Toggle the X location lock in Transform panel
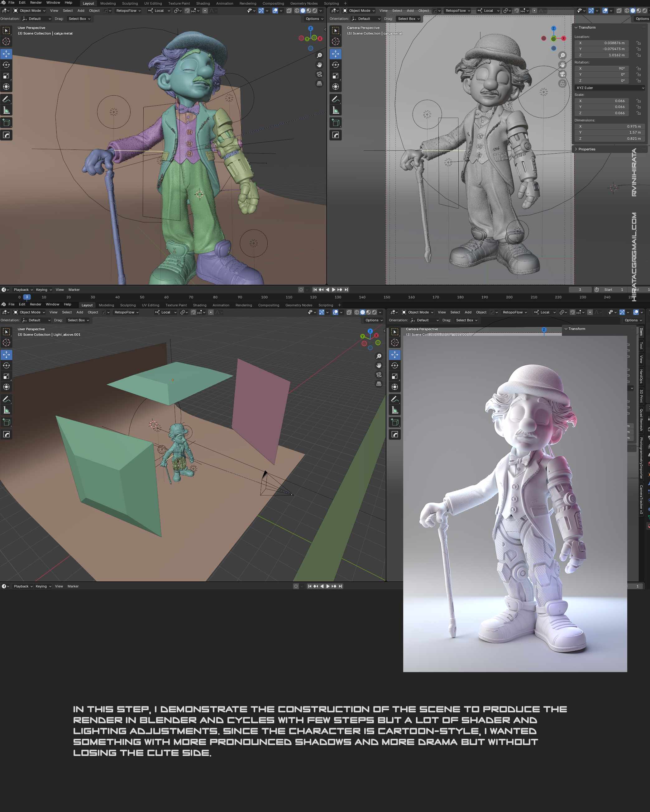 pos(638,43)
